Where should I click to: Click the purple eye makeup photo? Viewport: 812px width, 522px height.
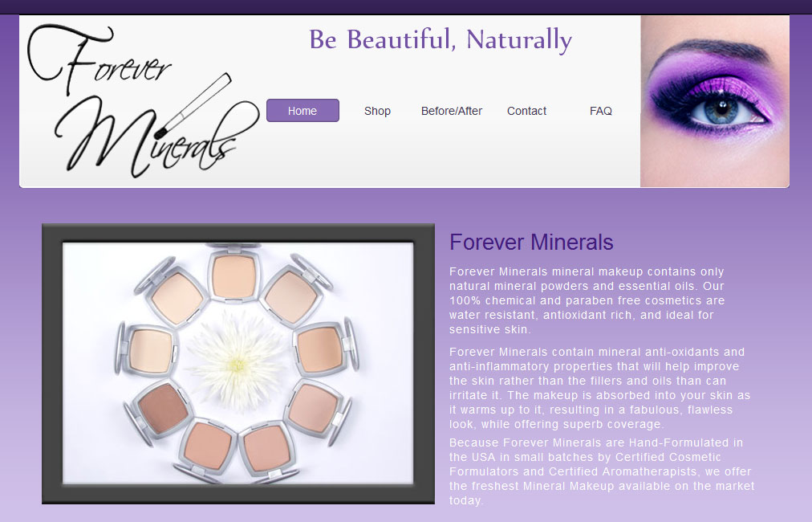coord(715,101)
